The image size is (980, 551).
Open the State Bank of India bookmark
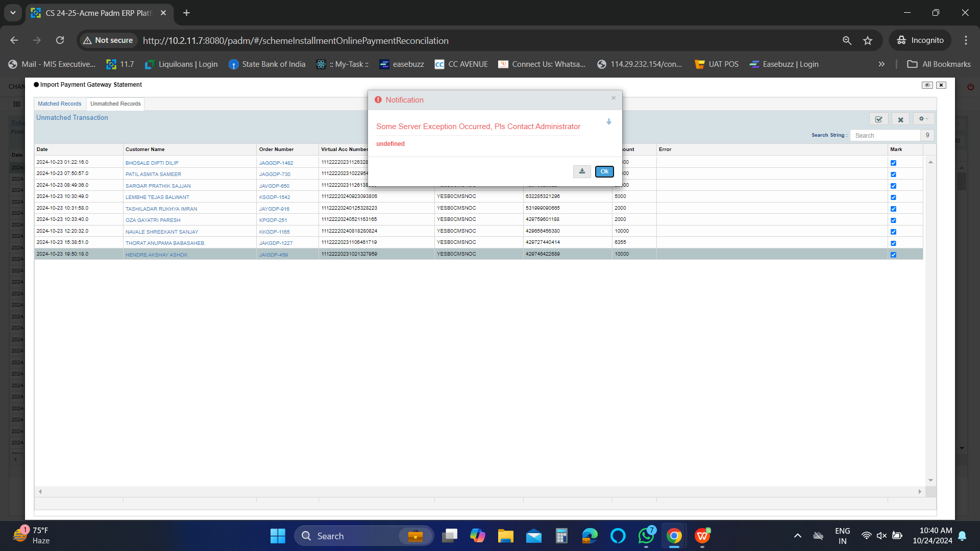coord(267,64)
